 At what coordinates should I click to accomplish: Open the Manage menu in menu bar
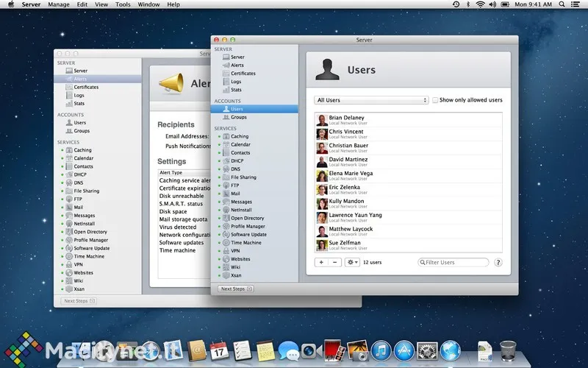(58, 4)
